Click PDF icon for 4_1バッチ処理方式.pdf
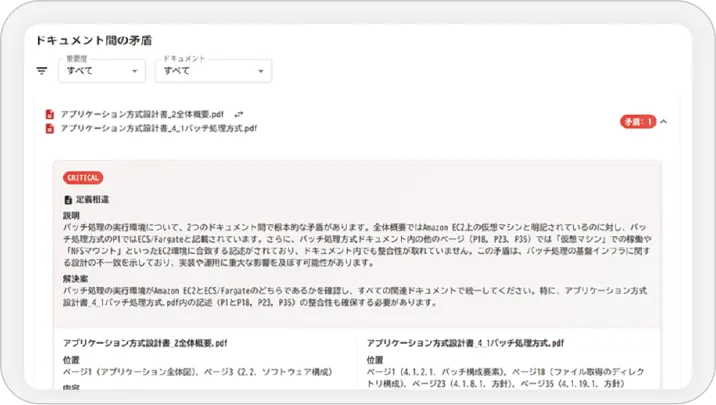This screenshot has width=716, height=405. coord(50,129)
